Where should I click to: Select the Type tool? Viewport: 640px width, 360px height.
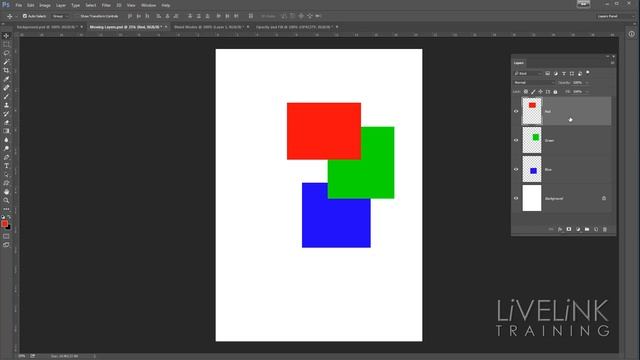coord(6,166)
